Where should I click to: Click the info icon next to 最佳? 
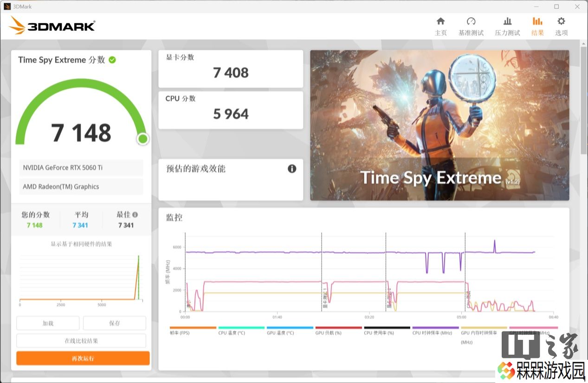click(x=135, y=215)
